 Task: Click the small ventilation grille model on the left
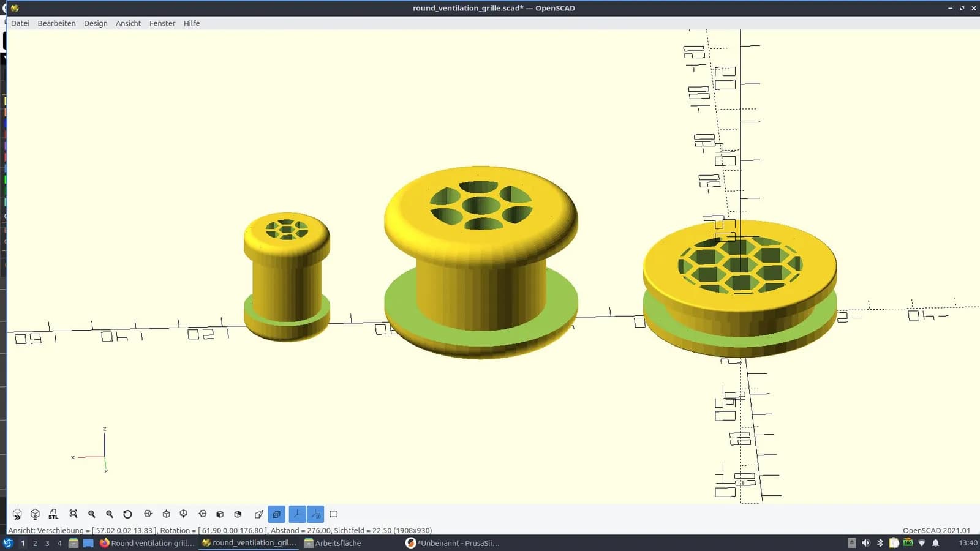click(287, 277)
